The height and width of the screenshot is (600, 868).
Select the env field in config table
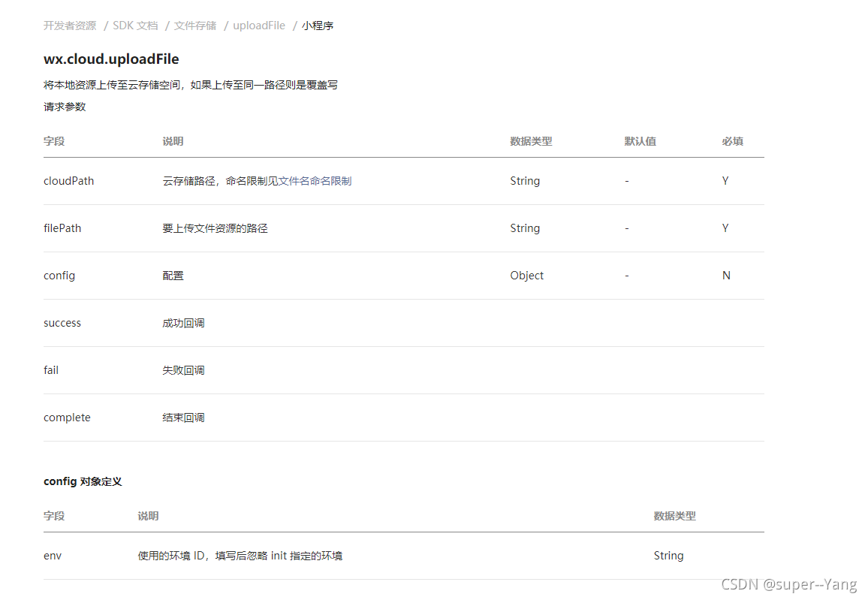tap(52, 555)
